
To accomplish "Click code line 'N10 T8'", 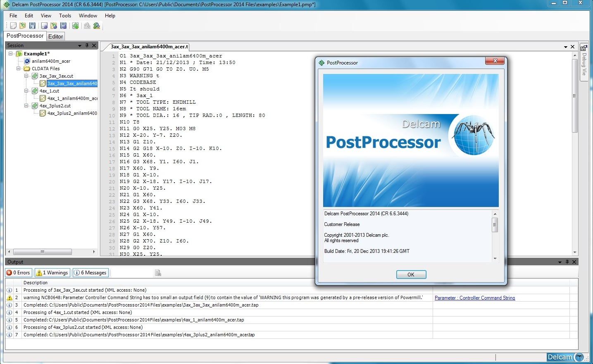I will [x=129, y=122].
